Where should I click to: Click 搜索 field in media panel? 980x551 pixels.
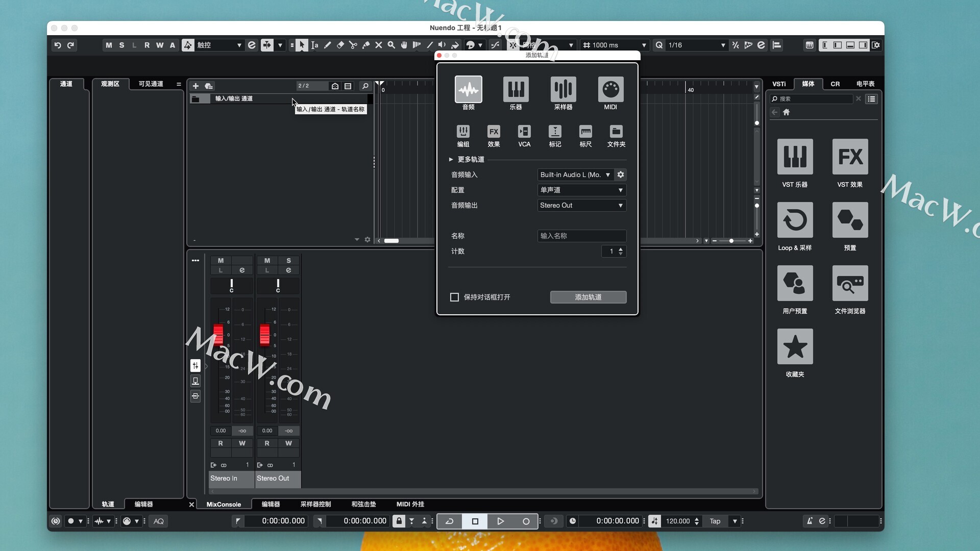(x=812, y=99)
